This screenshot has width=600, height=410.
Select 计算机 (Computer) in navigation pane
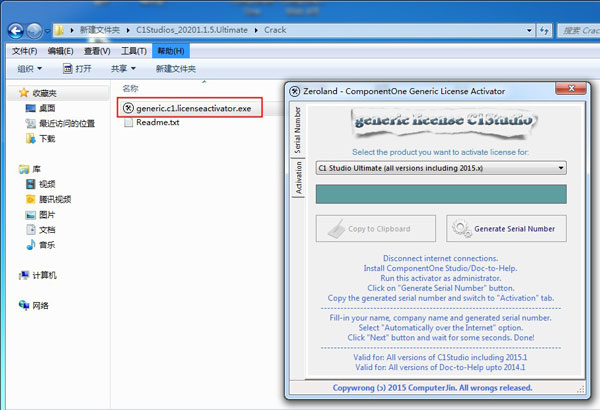pyautogui.click(x=25, y=275)
